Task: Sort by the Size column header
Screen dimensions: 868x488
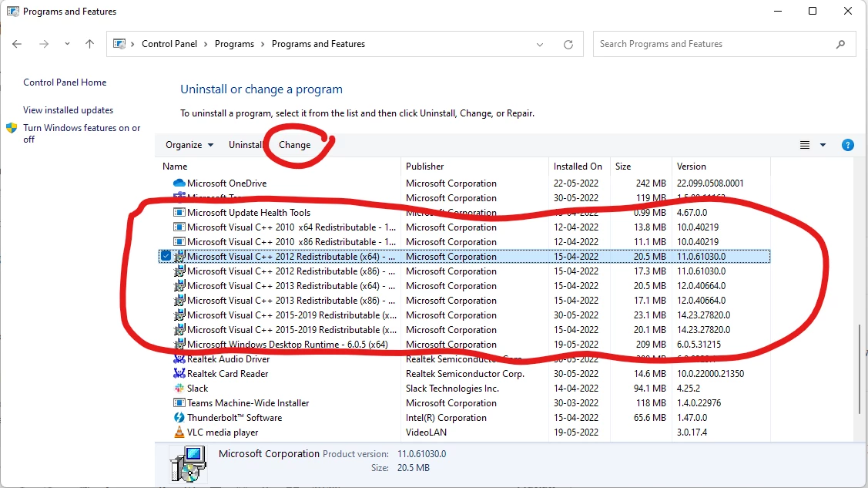Action: tap(623, 167)
